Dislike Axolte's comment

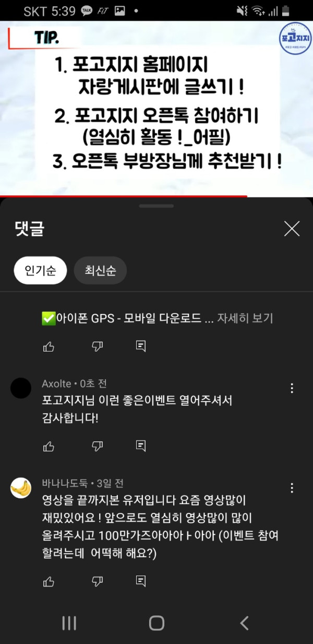coord(97,446)
